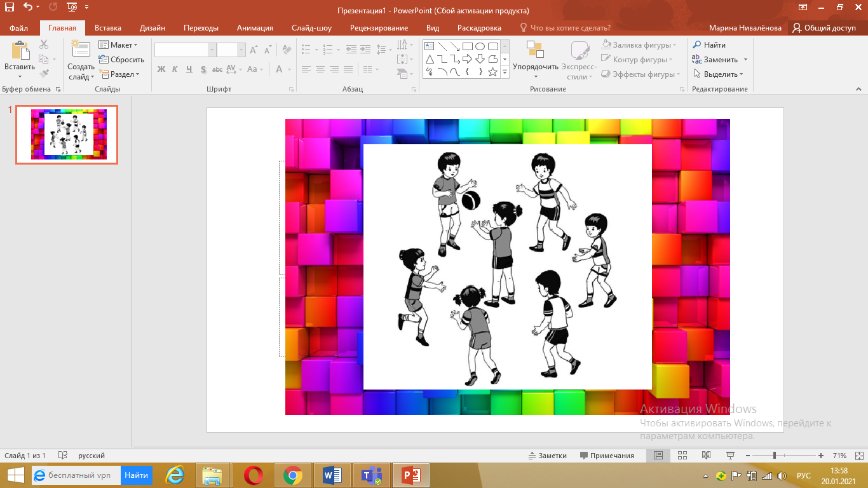
Task: Open Заметки notes pane
Action: click(x=547, y=456)
